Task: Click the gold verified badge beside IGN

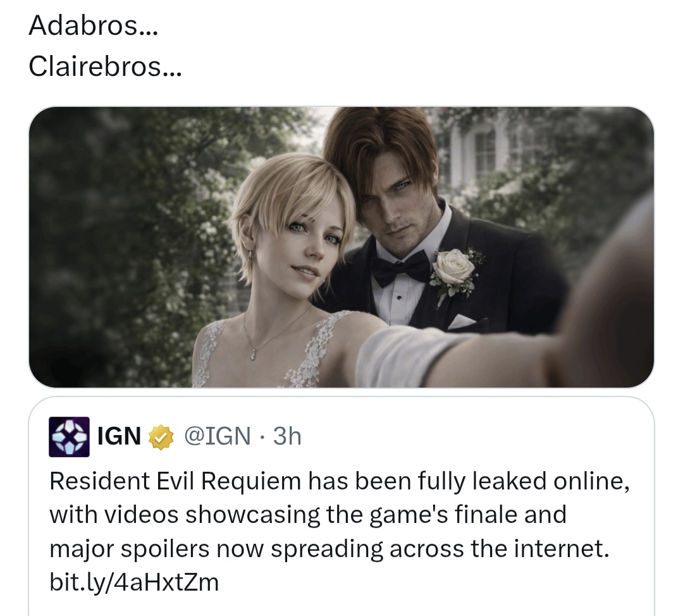Action: click(161, 436)
